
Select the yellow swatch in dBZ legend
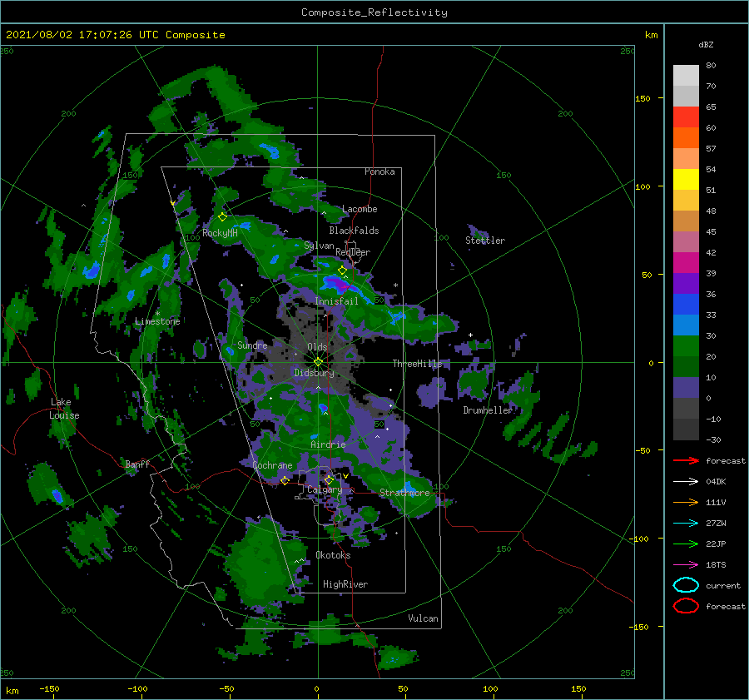pyautogui.click(x=686, y=180)
